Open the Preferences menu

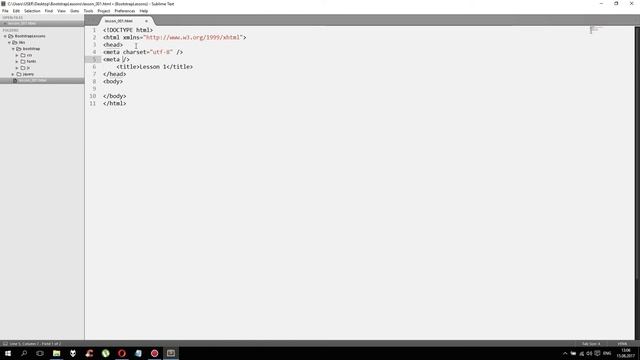(124, 11)
